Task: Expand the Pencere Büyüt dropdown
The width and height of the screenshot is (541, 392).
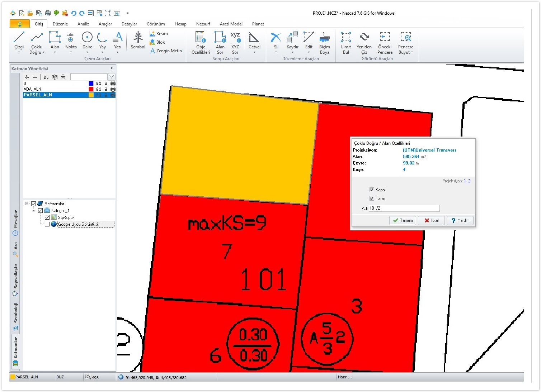Action: point(412,52)
